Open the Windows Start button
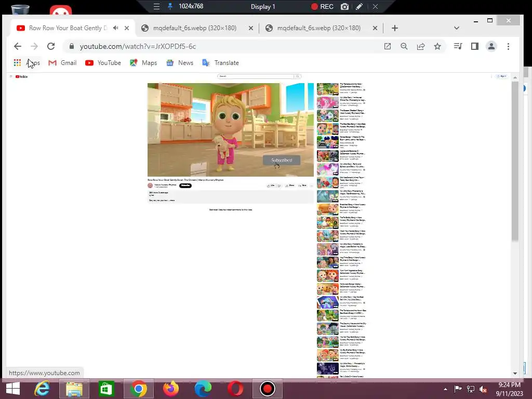Viewport: 532px width, 399px height. pyautogui.click(x=13, y=389)
